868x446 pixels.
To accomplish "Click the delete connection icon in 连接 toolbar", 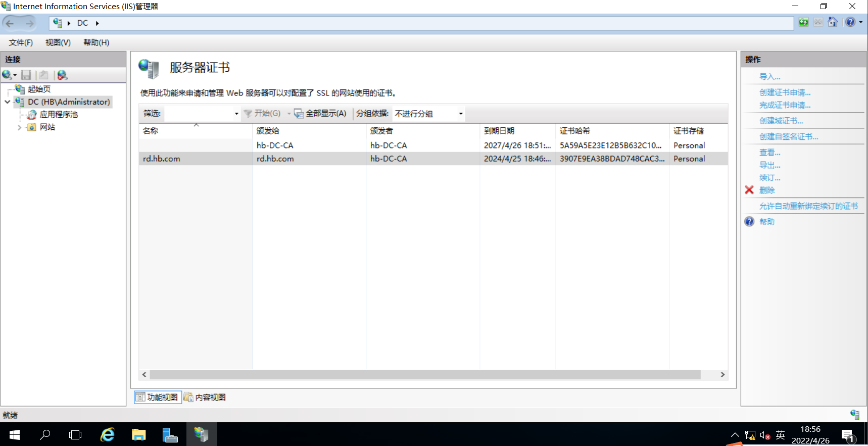I will pos(62,75).
